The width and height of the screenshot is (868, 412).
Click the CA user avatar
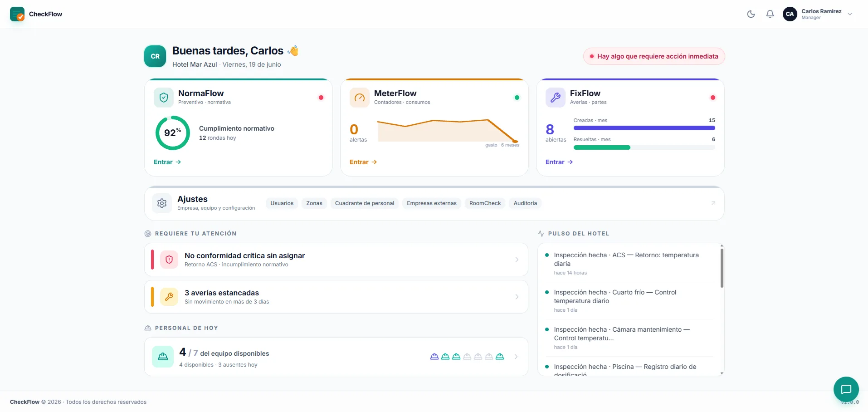(790, 14)
